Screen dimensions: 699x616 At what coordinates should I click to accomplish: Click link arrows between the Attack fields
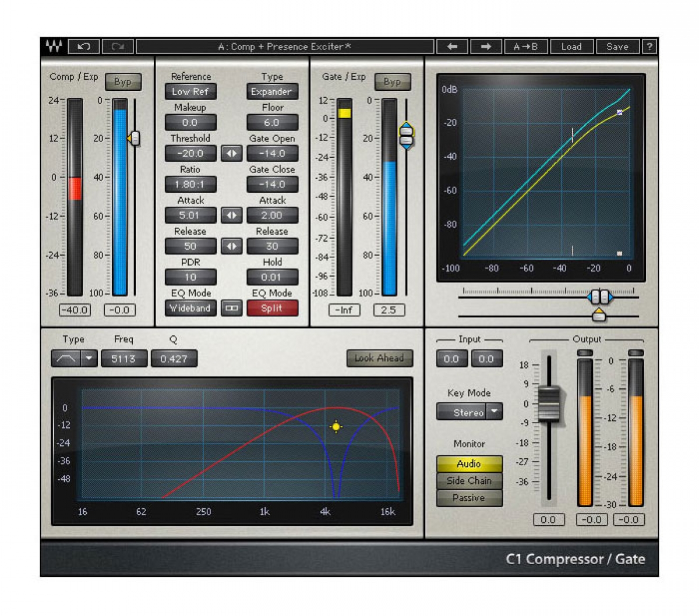(x=231, y=215)
